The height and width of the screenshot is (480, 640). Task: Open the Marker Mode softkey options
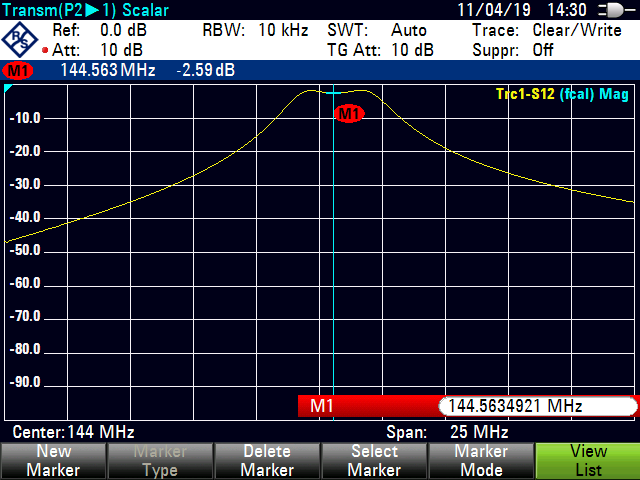[480, 461]
